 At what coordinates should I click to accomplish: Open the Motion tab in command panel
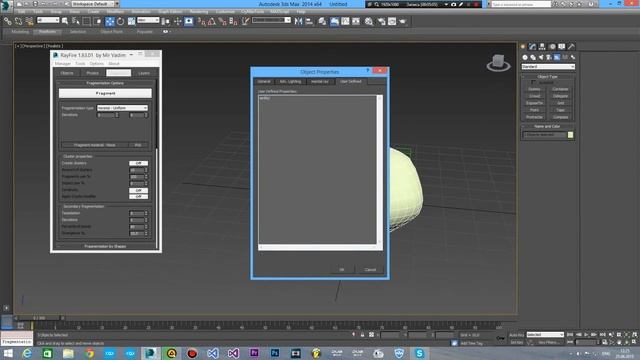[x=552, y=47]
